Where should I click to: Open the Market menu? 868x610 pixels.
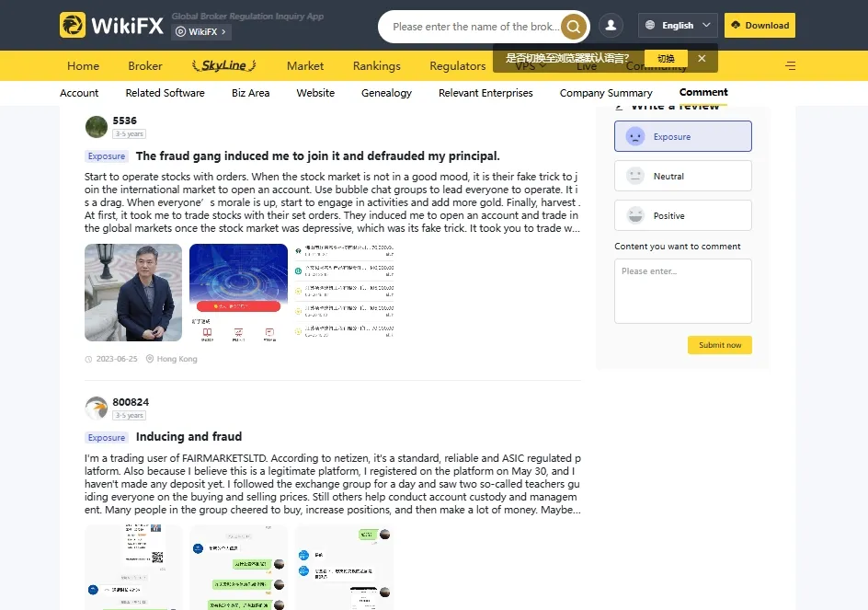coord(305,66)
